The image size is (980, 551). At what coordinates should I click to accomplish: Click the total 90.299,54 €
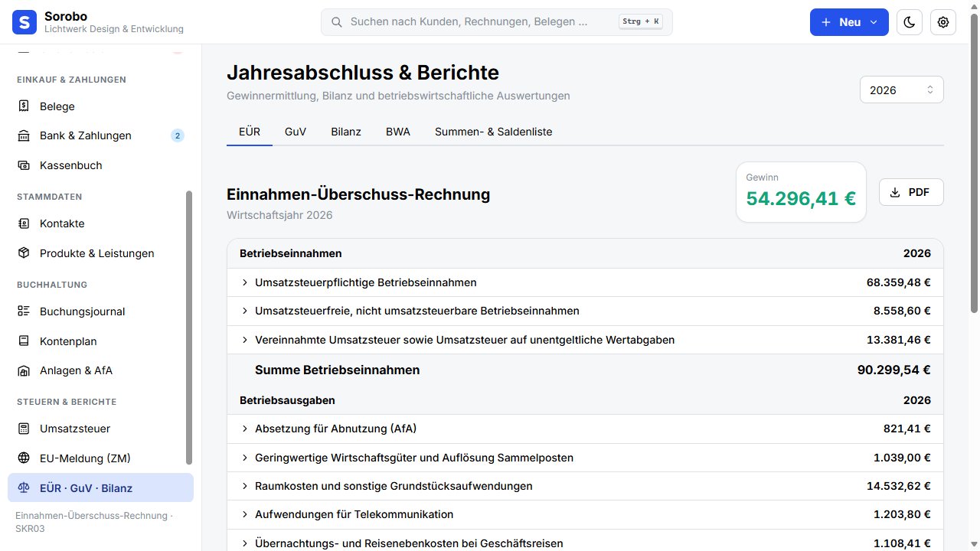(x=894, y=370)
